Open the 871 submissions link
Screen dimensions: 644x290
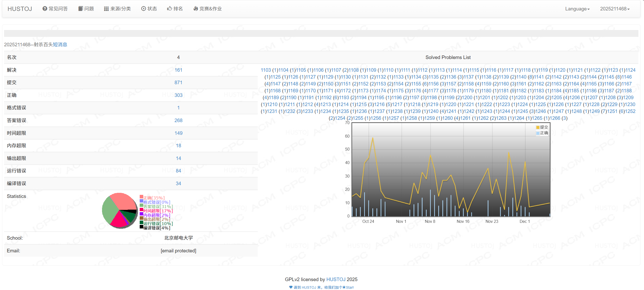point(178,82)
